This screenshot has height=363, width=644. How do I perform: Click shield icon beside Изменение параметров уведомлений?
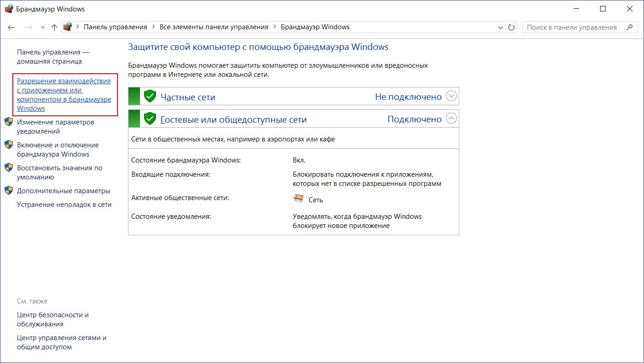9,122
